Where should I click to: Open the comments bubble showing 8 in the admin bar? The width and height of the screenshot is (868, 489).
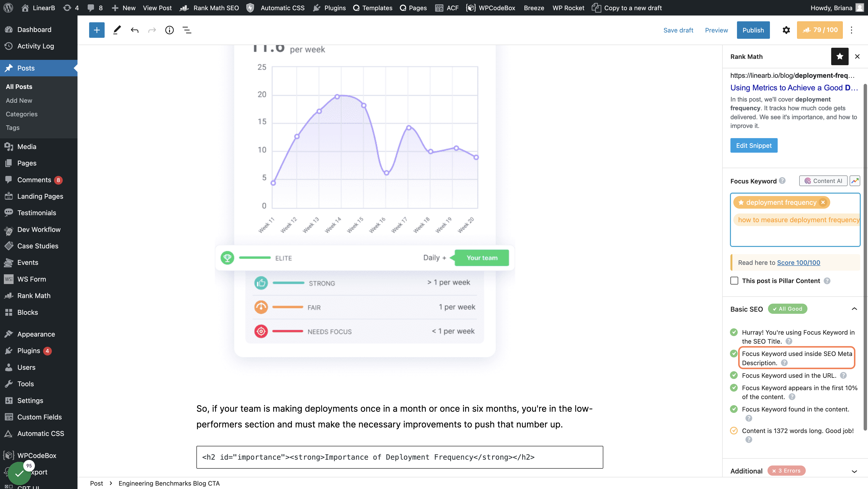pyautogui.click(x=95, y=8)
